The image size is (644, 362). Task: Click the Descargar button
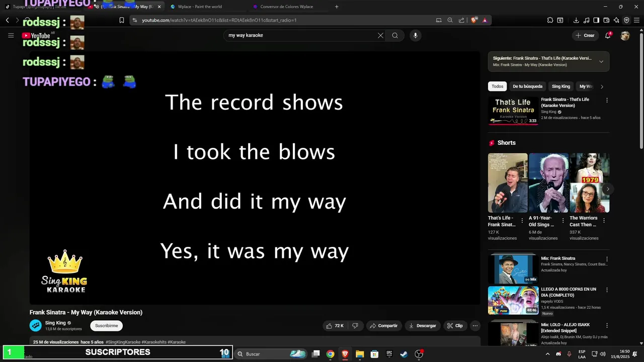tap(423, 326)
